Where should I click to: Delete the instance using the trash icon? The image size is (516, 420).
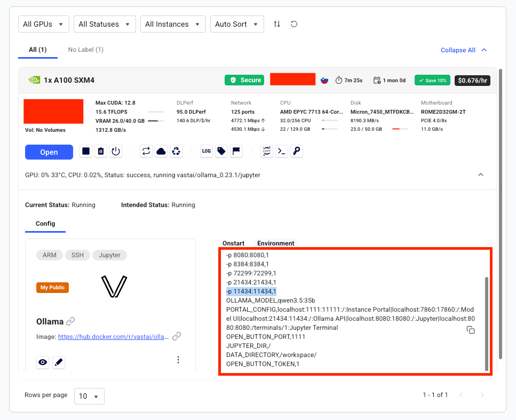[x=101, y=152]
